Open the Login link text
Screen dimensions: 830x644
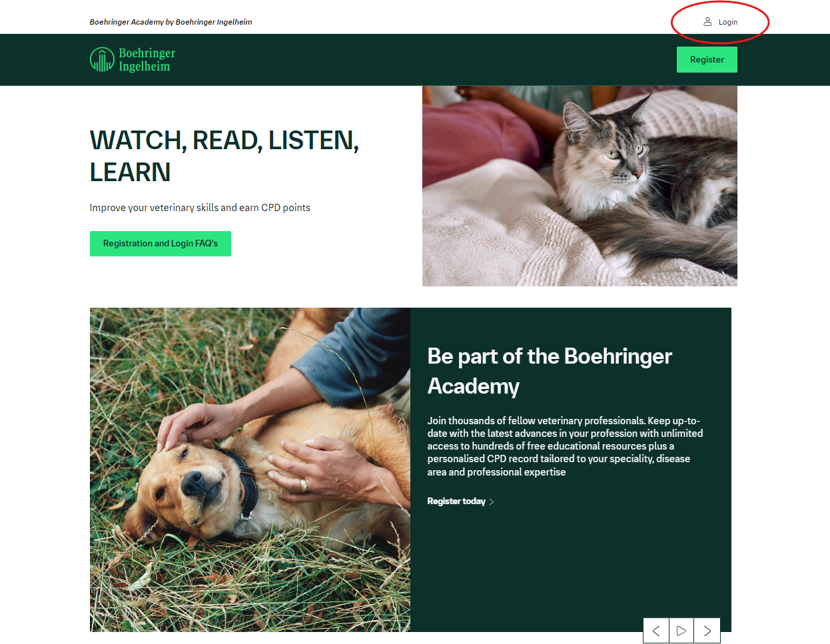[728, 22]
